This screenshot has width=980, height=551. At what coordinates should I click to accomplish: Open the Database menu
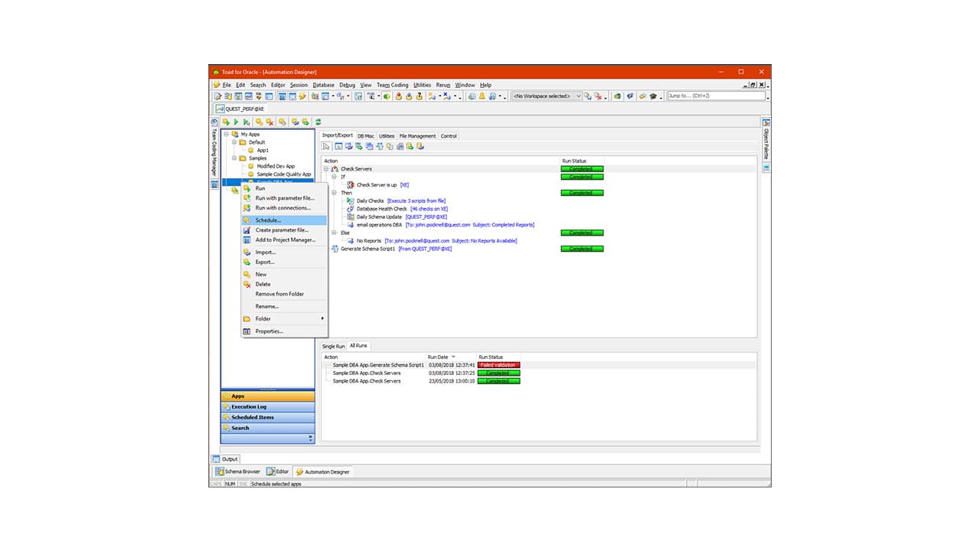tap(323, 85)
